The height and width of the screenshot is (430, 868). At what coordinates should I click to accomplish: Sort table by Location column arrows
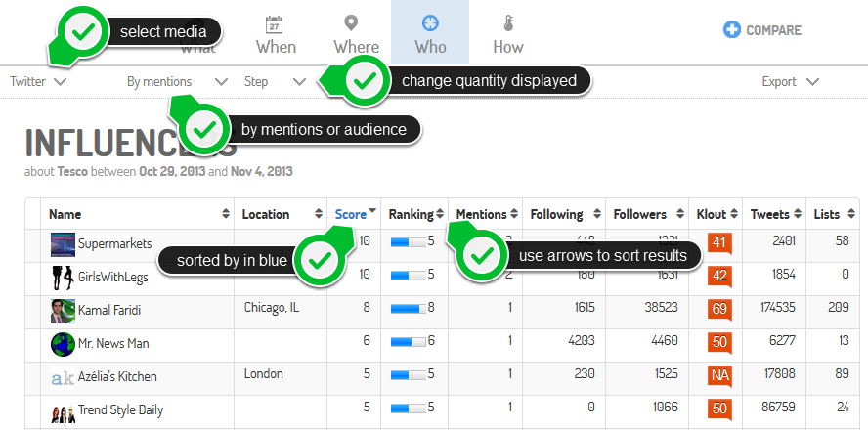[319, 214]
